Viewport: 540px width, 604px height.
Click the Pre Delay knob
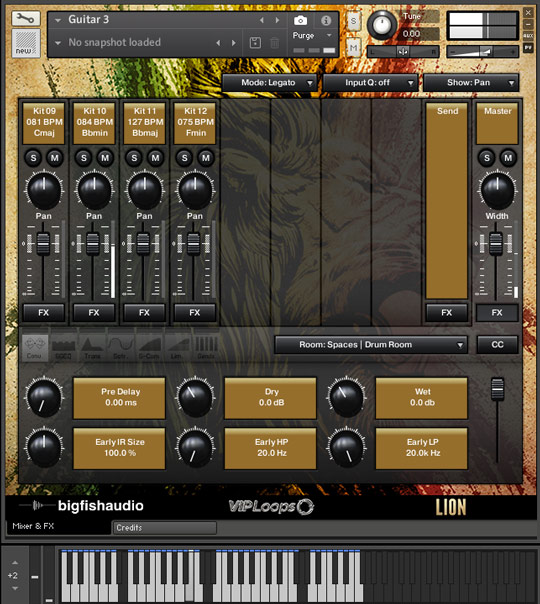click(44, 397)
